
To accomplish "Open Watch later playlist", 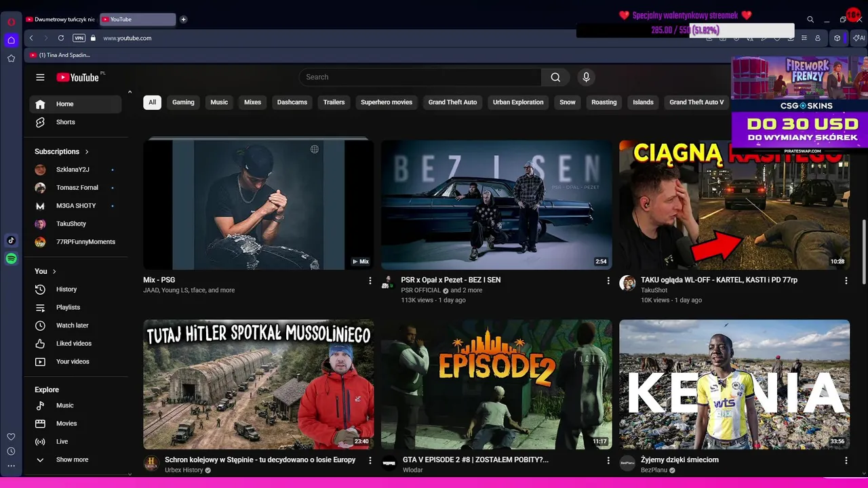I will coord(75,325).
